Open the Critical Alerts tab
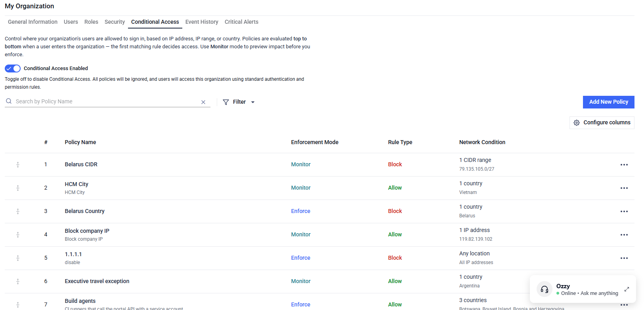The width and height of the screenshot is (644, 310). [241, 22]
